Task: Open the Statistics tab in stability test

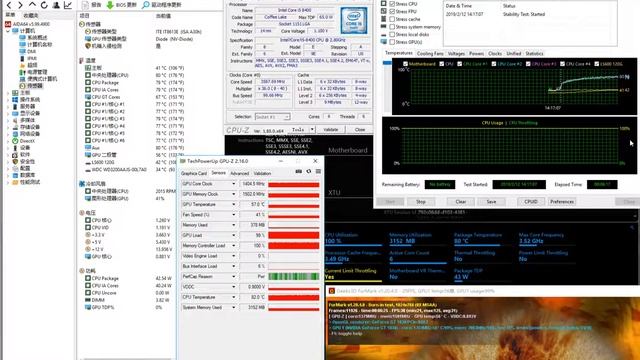Action: click(534, 53)
